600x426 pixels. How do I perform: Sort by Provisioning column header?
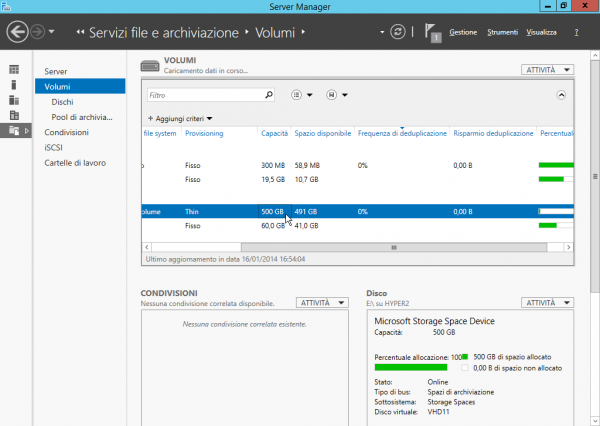[x=204, y=133]
